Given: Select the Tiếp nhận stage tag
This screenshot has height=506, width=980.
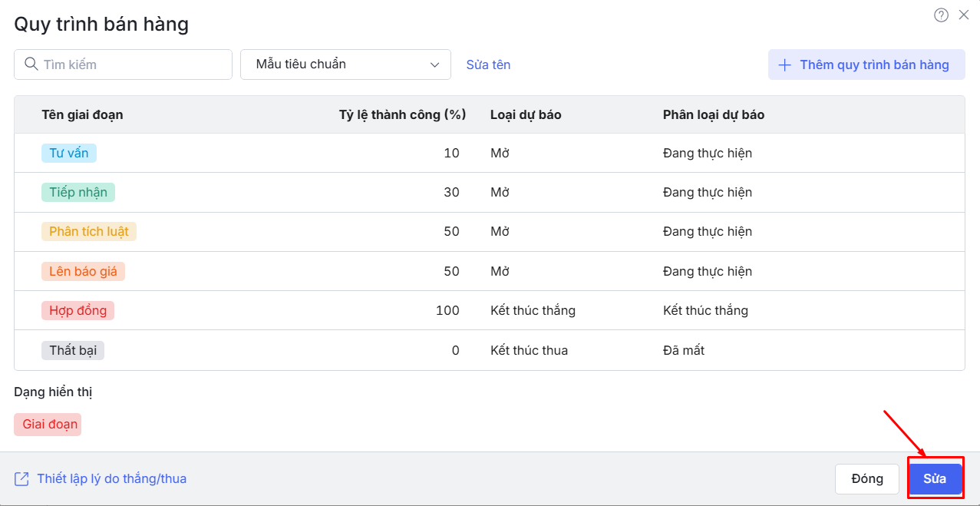Looking at the screenshot, I should 78,192.
